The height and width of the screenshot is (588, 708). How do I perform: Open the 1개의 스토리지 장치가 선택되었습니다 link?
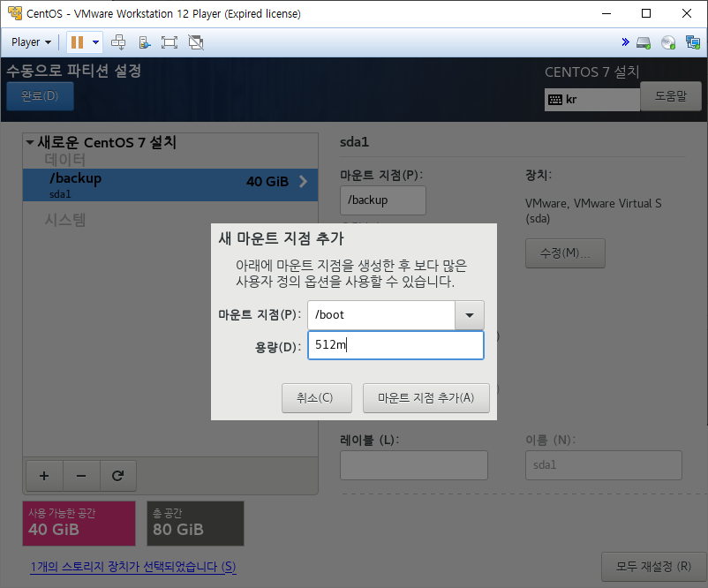pyautogui.click(x=133, y=566)
